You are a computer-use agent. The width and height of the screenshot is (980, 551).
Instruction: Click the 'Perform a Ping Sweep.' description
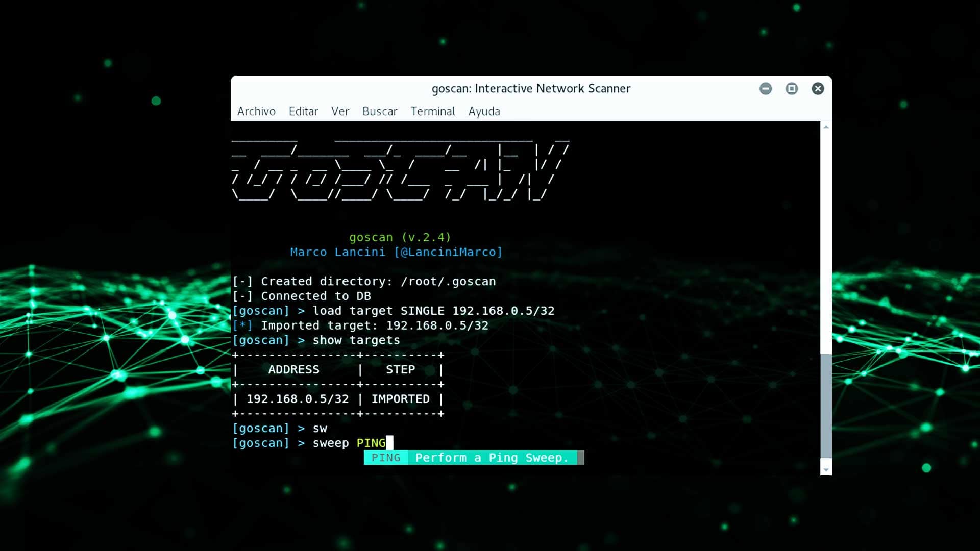492,458
